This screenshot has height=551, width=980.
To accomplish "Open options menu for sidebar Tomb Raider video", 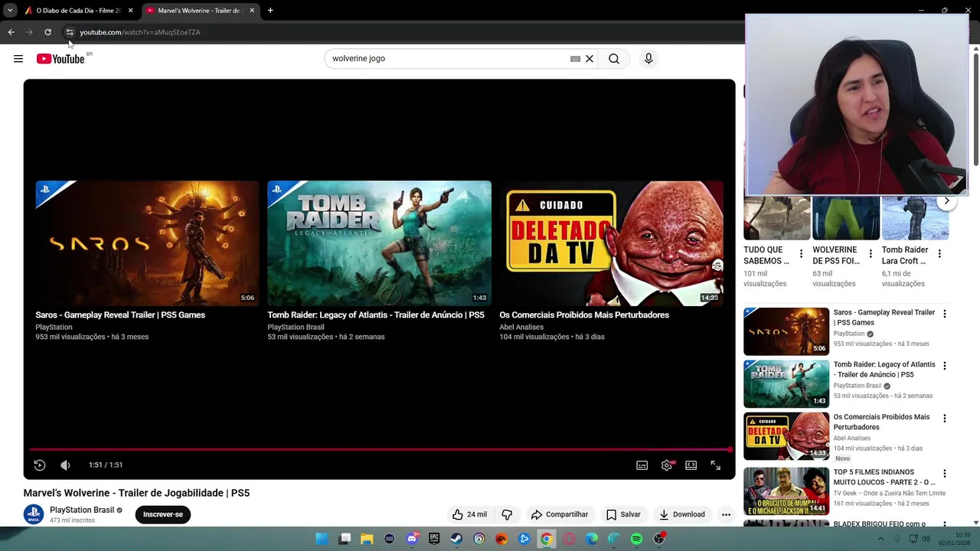I will pos(944,366).
